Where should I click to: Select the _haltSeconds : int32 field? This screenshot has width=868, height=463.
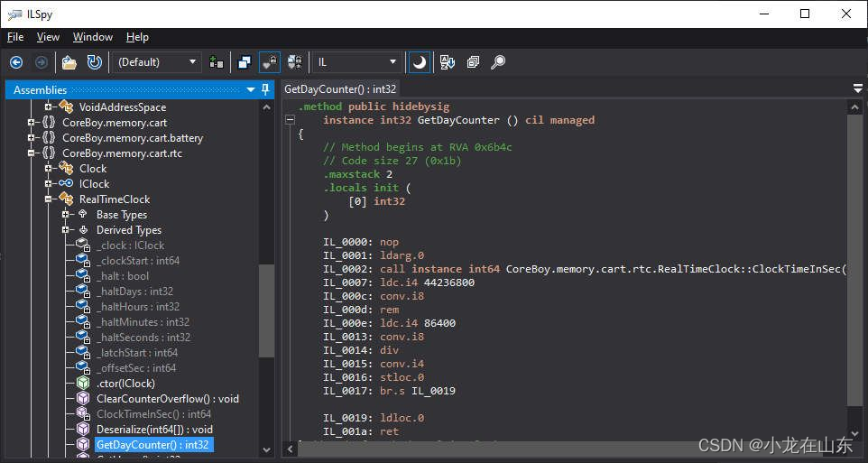[x=143, y=338]
